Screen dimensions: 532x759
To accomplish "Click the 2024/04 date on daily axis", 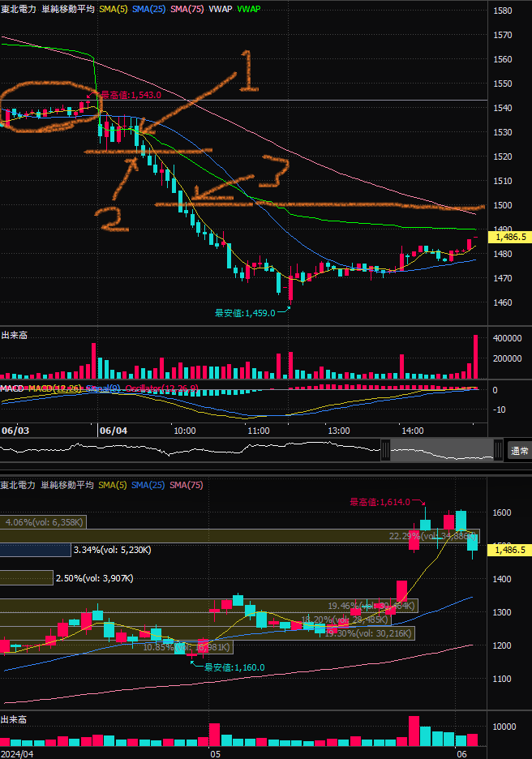I will coord(17,754).
